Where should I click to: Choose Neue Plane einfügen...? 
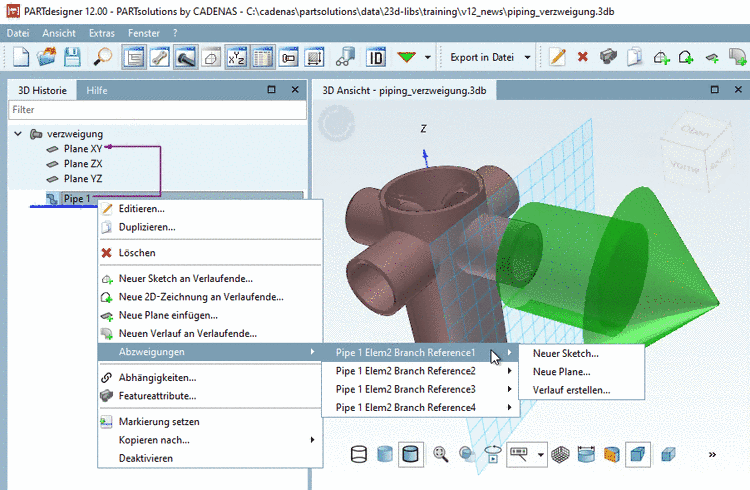pos(210,315)
